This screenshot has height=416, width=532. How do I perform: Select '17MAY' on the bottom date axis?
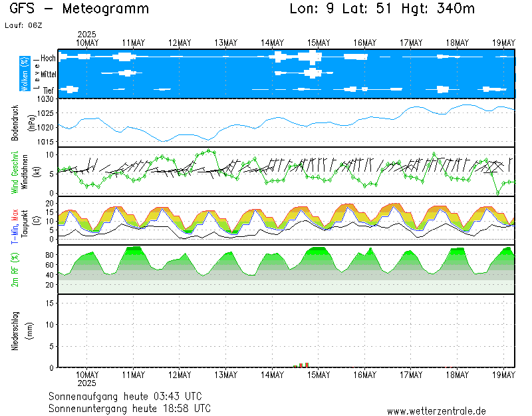[x=411, y=375]
